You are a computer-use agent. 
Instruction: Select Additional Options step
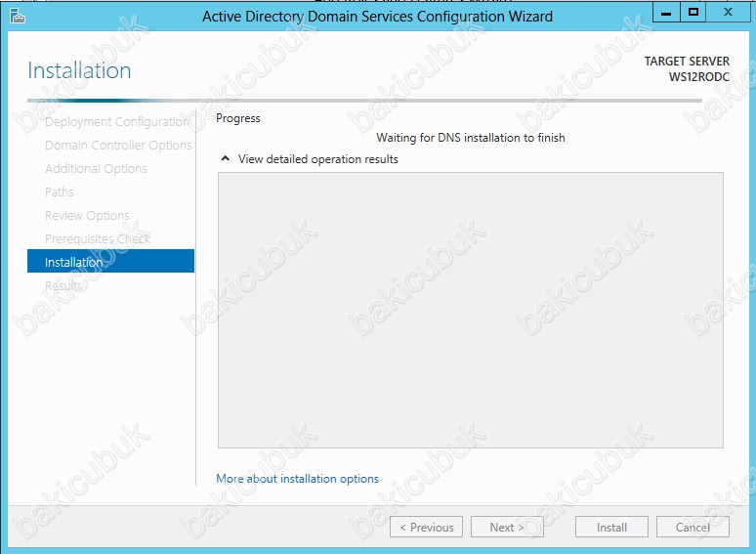96,169
